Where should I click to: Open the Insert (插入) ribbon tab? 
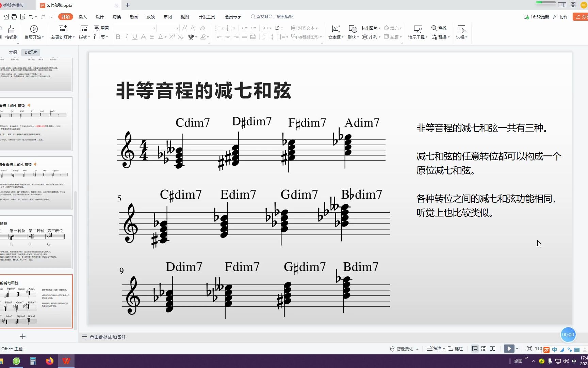(83, 17)
